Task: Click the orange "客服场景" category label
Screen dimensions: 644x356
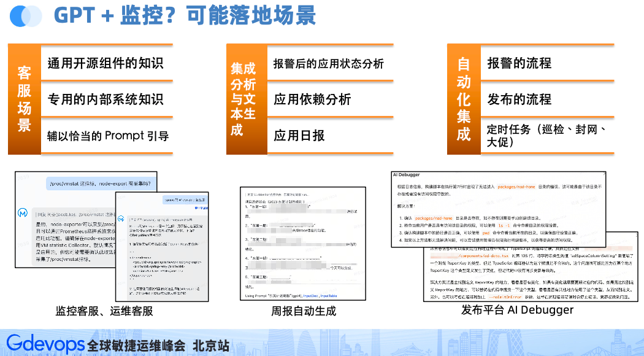Action: pyautogui.click(x=25, y=99)
